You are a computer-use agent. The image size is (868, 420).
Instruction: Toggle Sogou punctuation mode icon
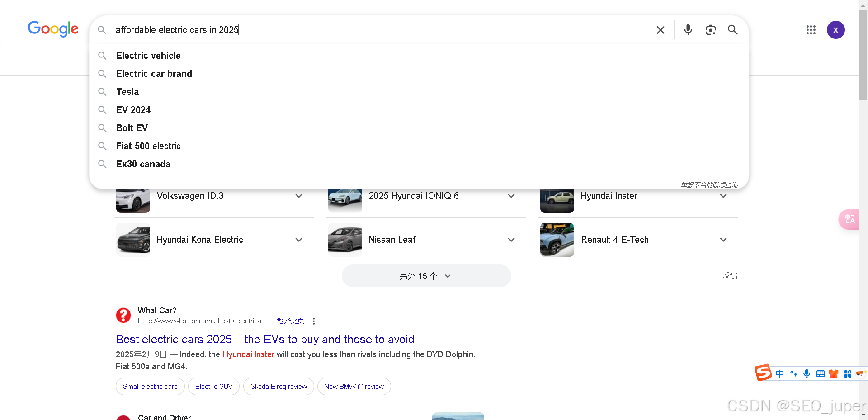click(x=793, y=373)
